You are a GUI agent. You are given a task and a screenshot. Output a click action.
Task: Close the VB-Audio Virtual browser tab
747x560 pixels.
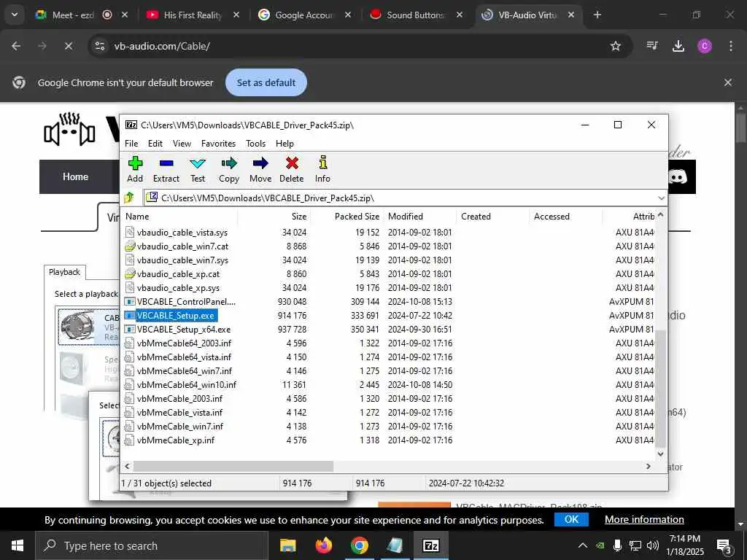coord(571,15)
